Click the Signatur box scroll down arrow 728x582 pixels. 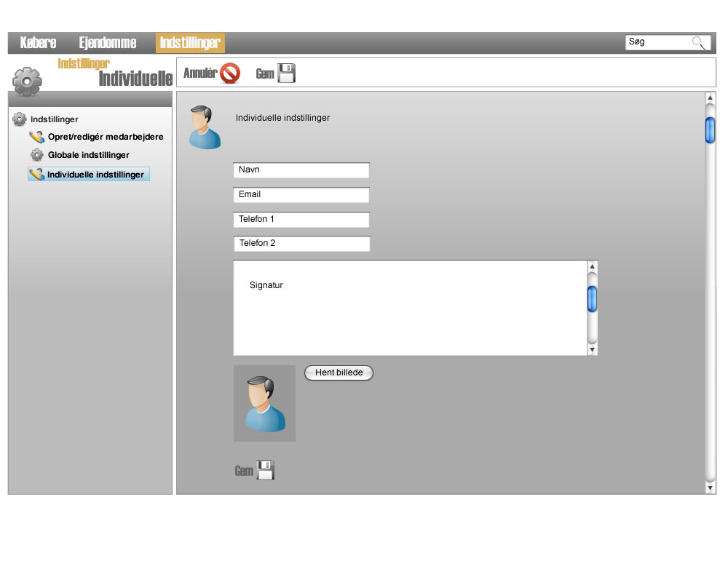pyautogui.click(x=592, y=350)
